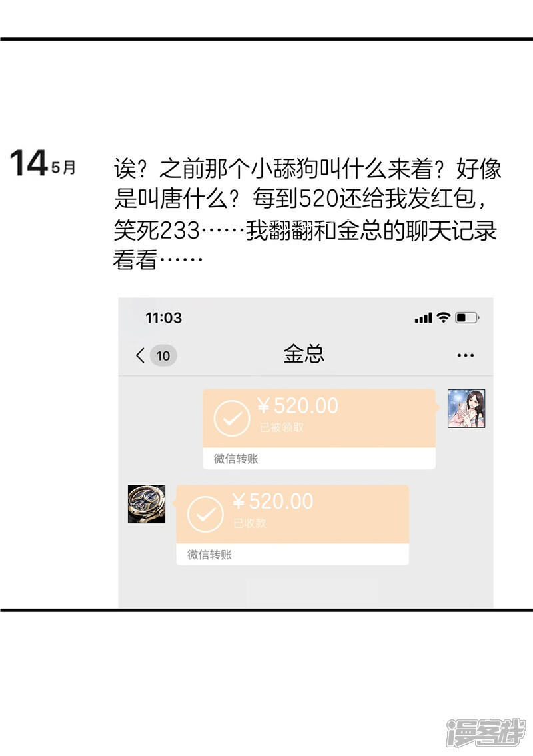Click the checkmark circle in the 已被领取 bubble
The image size is (533, 756).
(x=232, y=419)
